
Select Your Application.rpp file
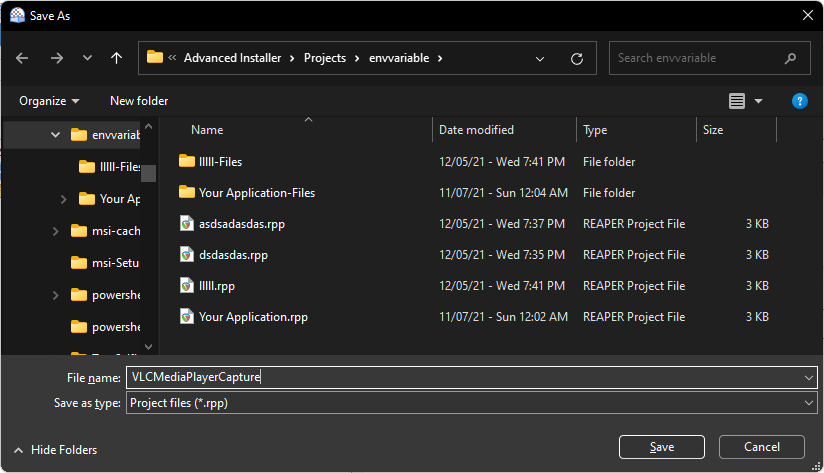pos(253,317)
